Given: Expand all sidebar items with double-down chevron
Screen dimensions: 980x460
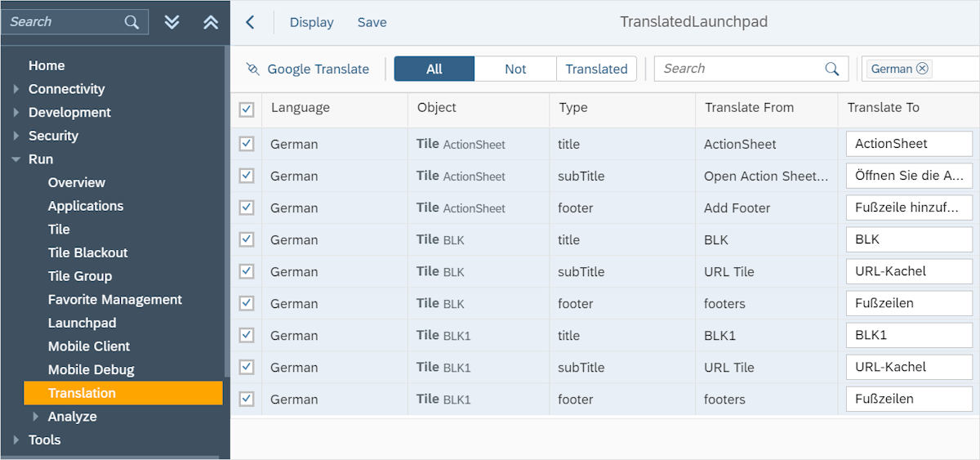Looking at the screenshot, I should tap(171, 22).
